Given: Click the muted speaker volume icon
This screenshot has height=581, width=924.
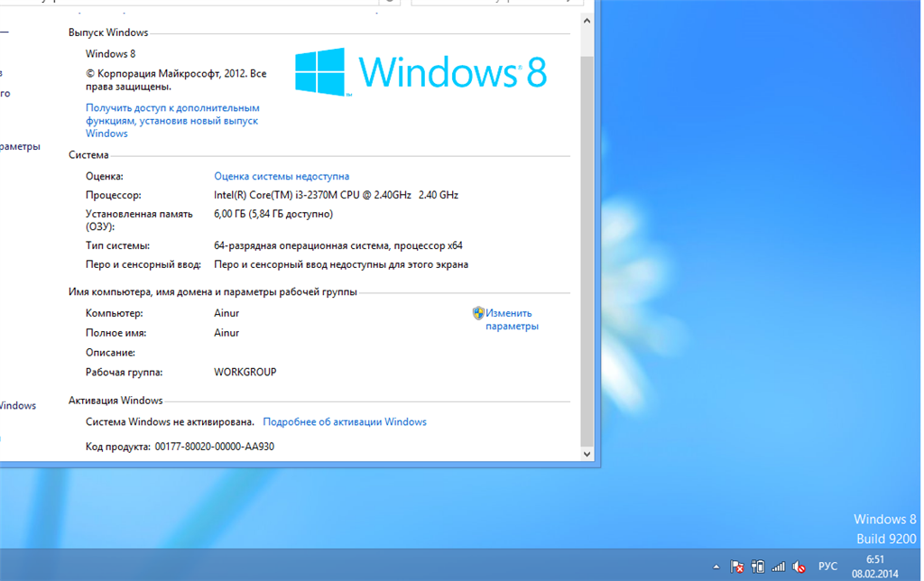Looking at the screenshot, I should (x=799, y=567).
